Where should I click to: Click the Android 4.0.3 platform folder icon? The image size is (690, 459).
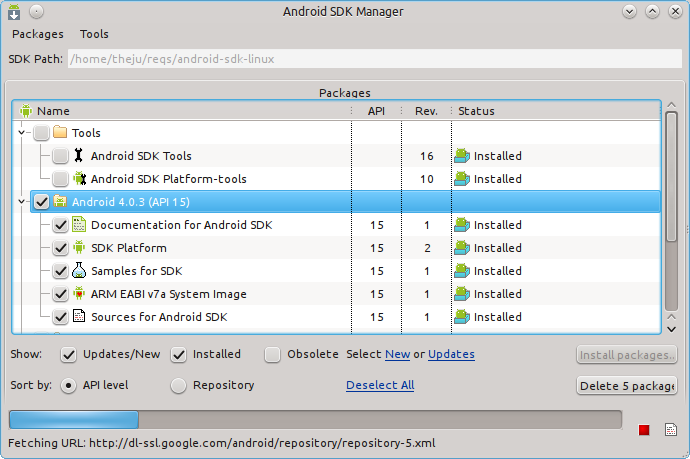tap(60, 201)
